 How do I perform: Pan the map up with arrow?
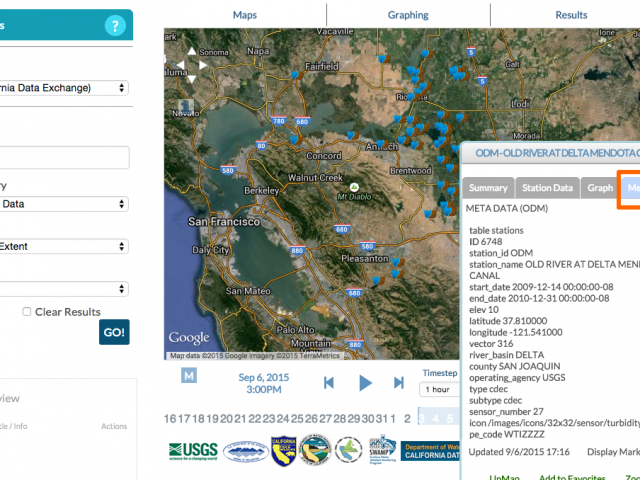pyautogui.click(x=191, y=51)
